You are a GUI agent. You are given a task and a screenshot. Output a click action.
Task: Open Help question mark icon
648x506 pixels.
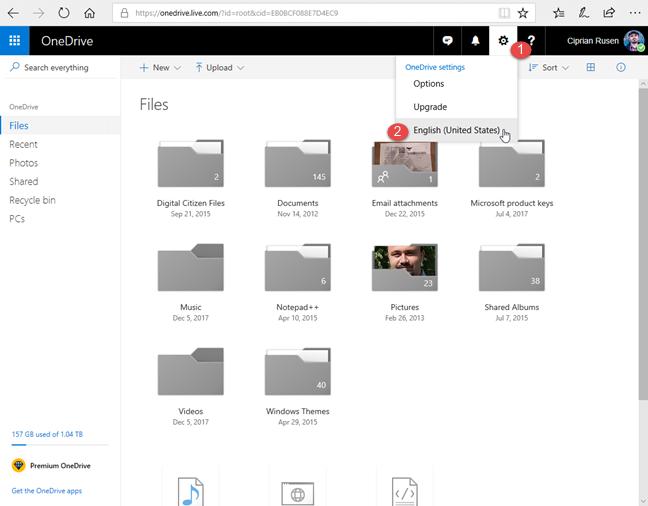coord(531,41)
